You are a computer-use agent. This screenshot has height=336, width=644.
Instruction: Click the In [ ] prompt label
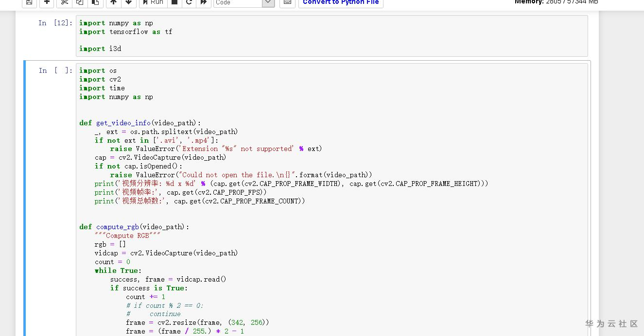coord(55,70)
